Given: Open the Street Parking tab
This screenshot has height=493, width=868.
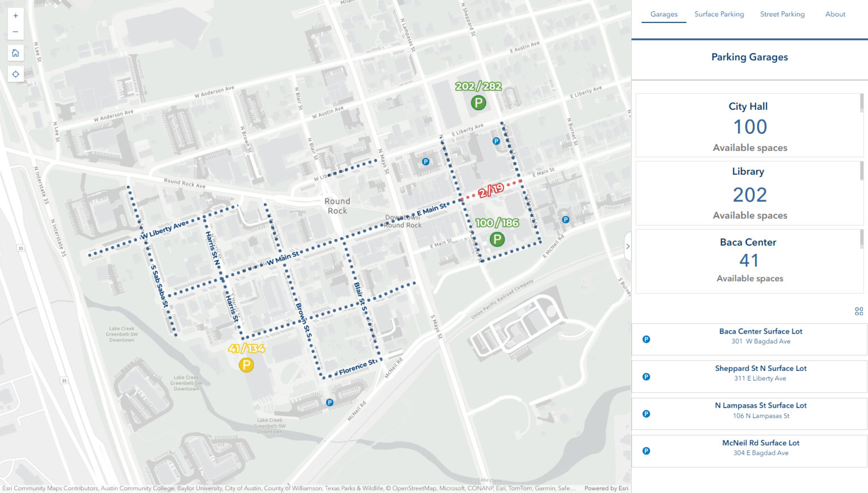Looking at the screenshot, I should pyautogui.click(x=783, y=14).
